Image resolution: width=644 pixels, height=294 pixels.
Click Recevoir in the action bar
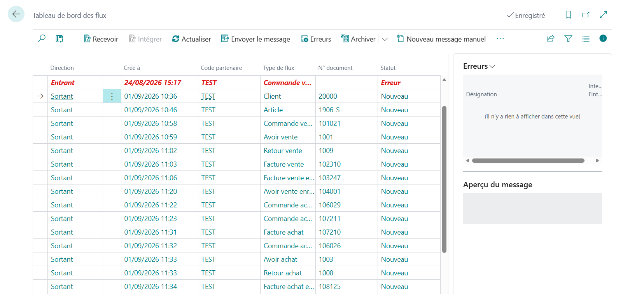tap(101, 39)
